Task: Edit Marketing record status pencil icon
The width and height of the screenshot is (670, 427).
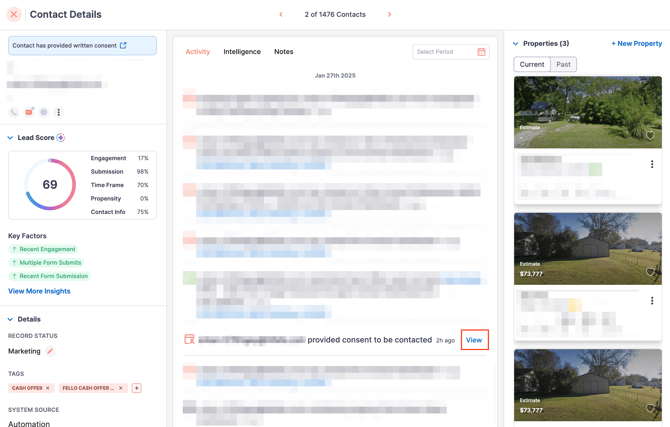Action: click(x=50, y=351)
